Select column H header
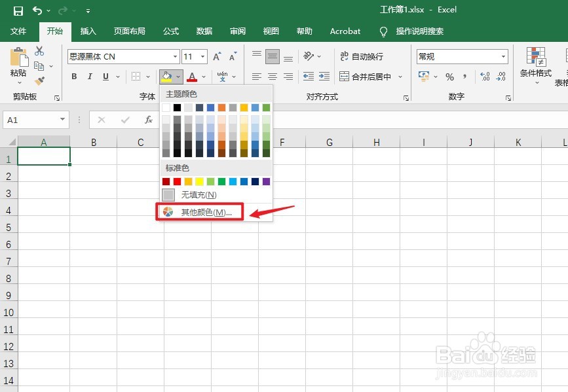 pyautogui.click(x=376, y=142)
